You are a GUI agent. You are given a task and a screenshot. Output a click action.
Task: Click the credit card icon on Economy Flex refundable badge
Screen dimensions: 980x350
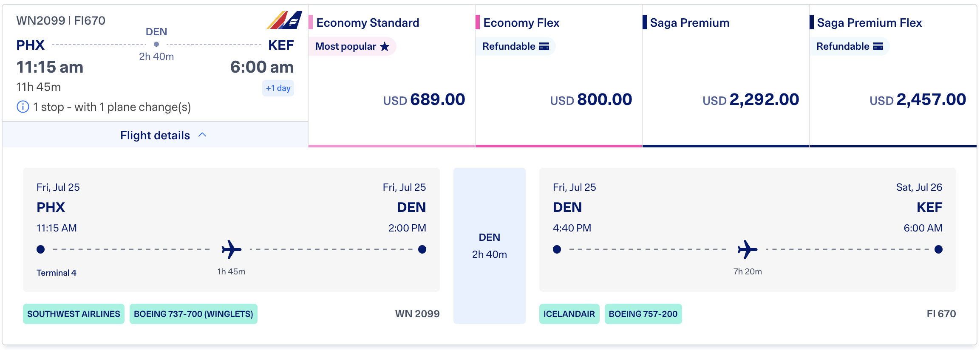pyautogui.click(x=545, y=46)
